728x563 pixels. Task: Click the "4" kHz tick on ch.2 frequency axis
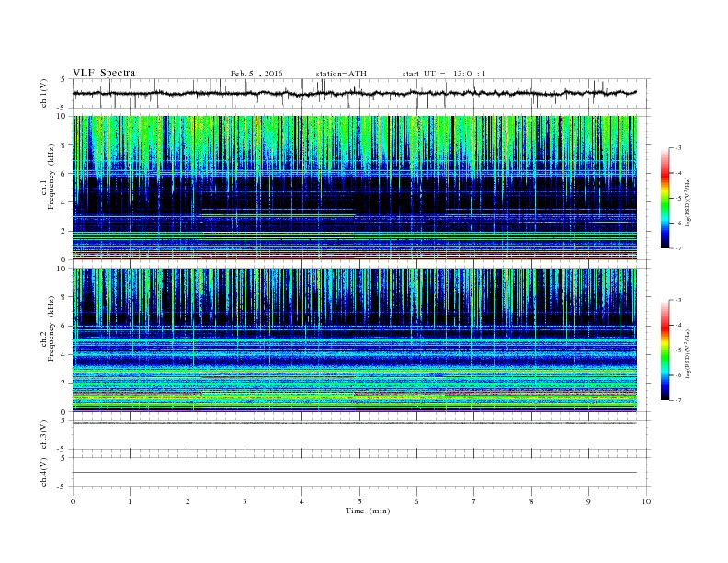click(63, 354)
